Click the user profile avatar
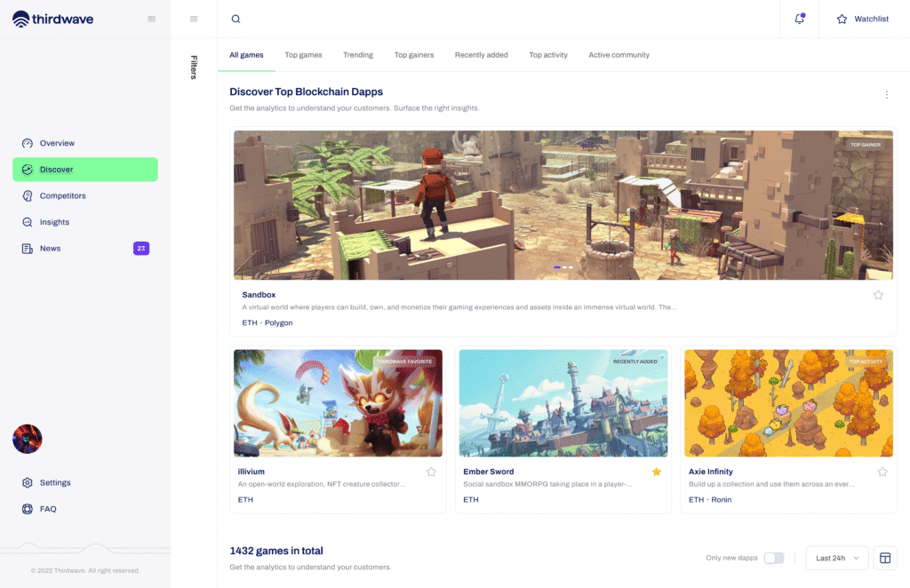Screen dimensions: 910x588 pos(28,439)
